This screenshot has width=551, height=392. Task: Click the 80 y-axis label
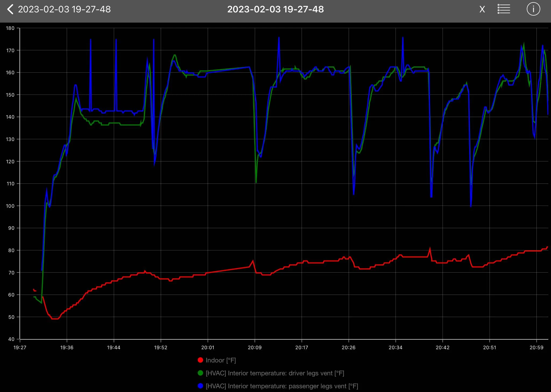click(11, 250)
